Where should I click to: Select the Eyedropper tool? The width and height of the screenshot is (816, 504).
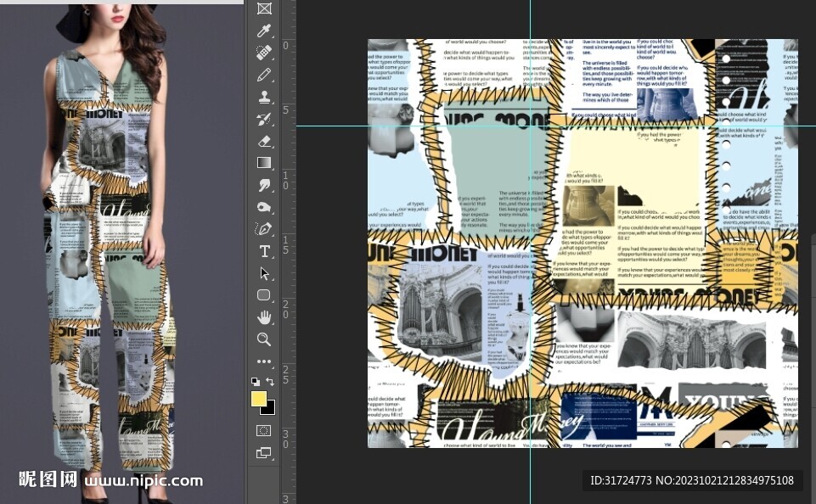[264, 31]
